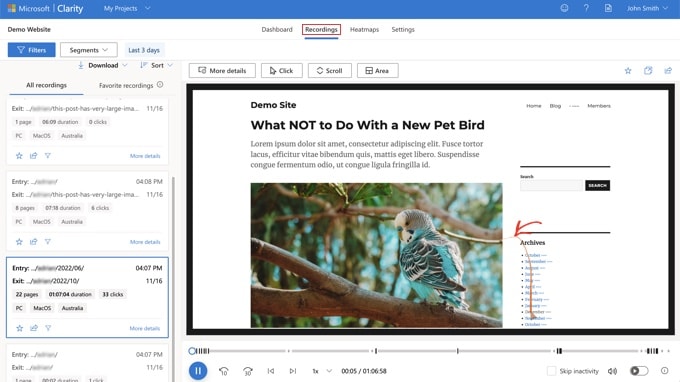Click the budgie image in the recording

376,255
